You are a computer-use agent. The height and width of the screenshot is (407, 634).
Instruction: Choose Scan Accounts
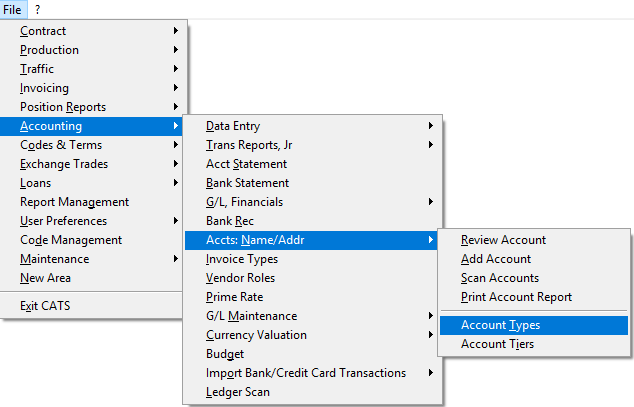(534, 278)
